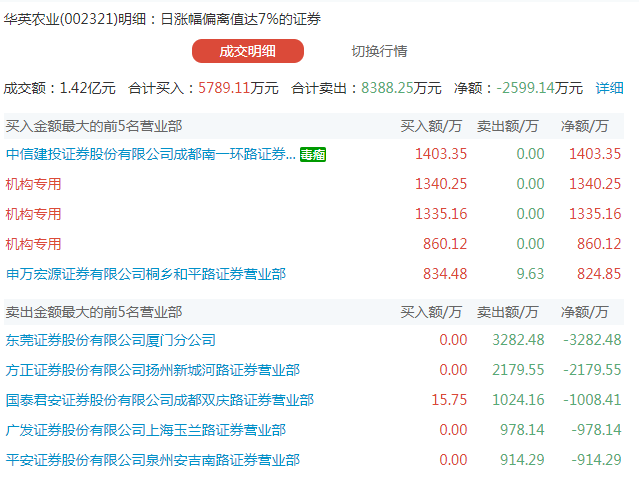The image size is (639, 482).
Task: Open 中信建投证券成都南一环路 branch link
Action: (x=151, y=154)
